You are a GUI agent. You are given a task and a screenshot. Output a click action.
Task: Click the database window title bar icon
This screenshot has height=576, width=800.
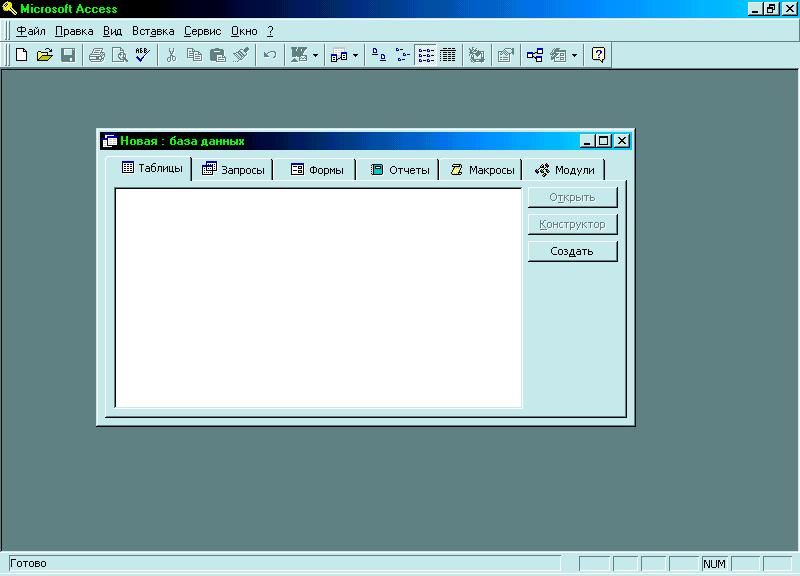(x=110, y=141)
